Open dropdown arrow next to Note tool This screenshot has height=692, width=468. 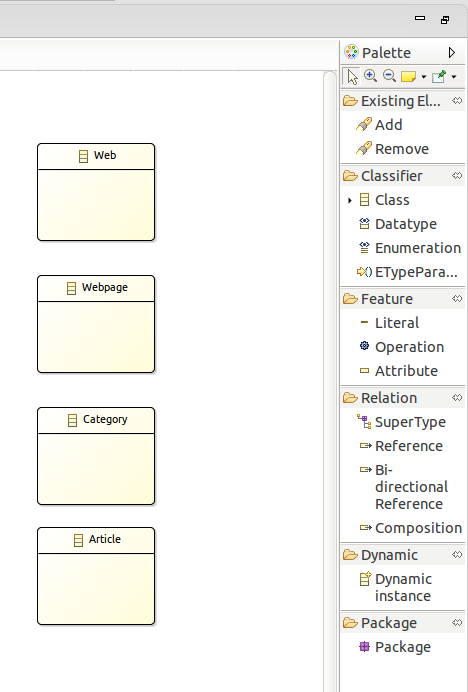423,77
